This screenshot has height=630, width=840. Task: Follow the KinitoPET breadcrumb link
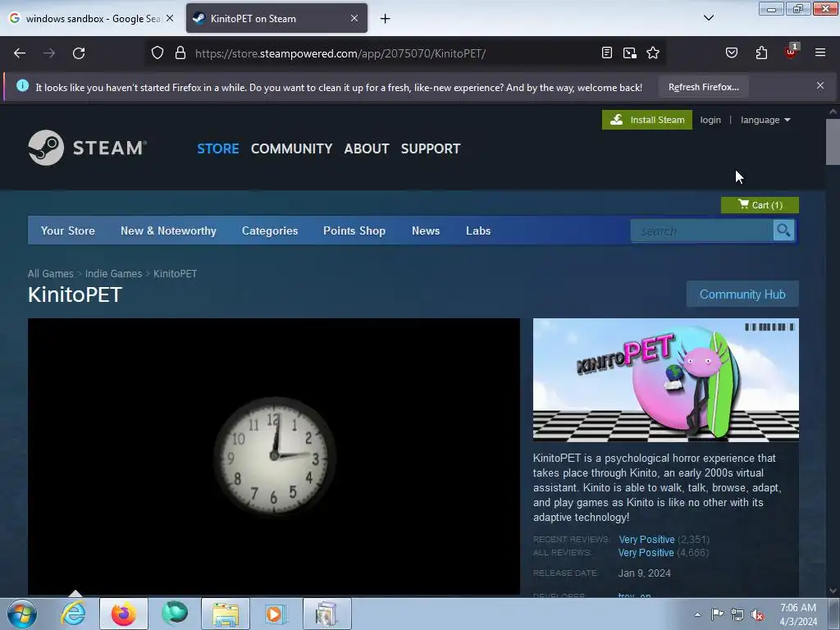[x=176, y=274]
